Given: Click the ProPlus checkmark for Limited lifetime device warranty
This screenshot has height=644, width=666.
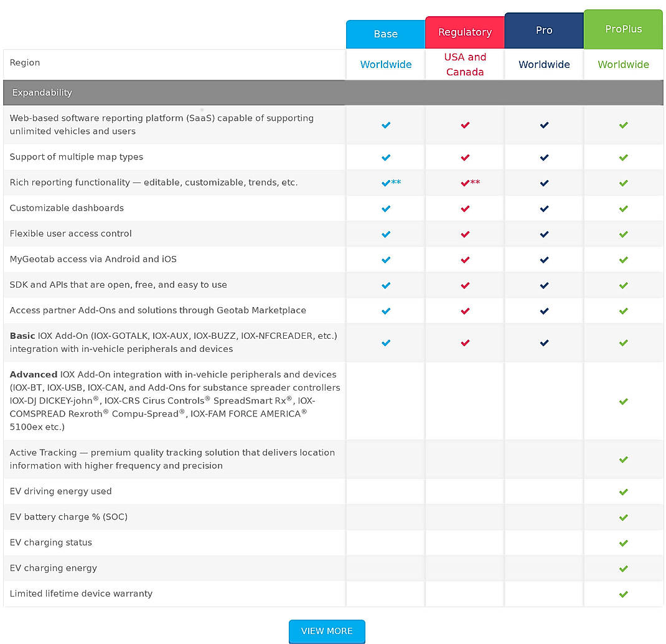Looking at the screenshot, I should click(x=623, y=594).
